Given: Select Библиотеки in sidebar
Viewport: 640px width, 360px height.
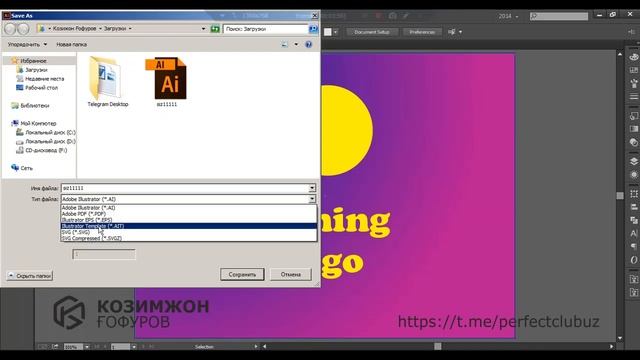Looking at the screenshot, I should tap(35, 106).
